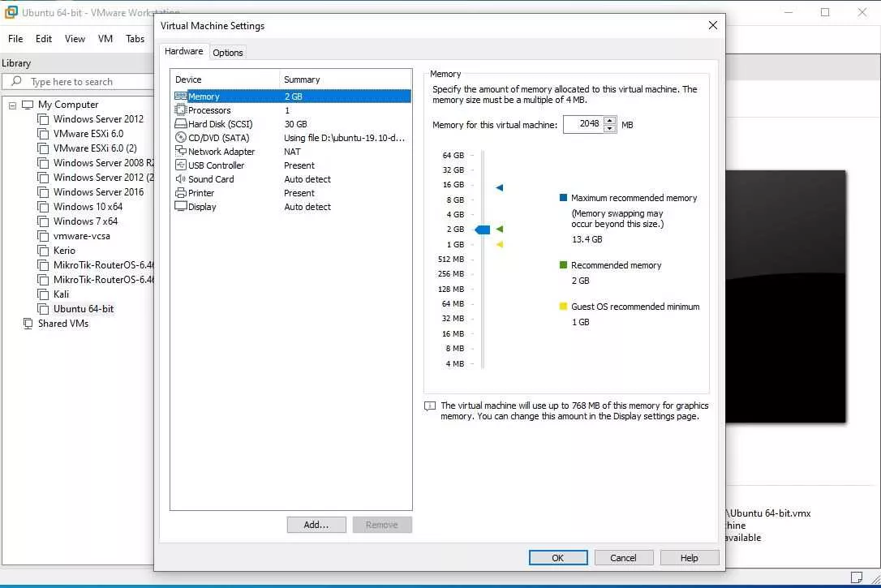Switch to the Options tab
Viewport: 881px width, 588px height.
point(228,52)
